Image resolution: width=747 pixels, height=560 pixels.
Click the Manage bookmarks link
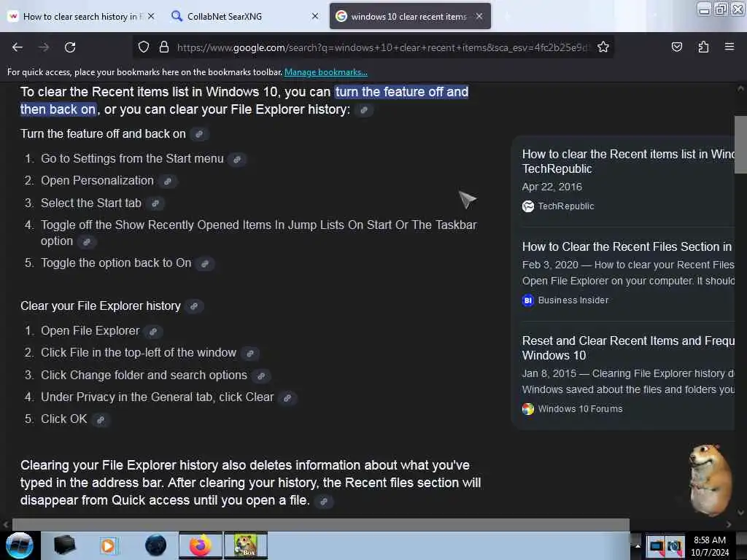point(326,72)
